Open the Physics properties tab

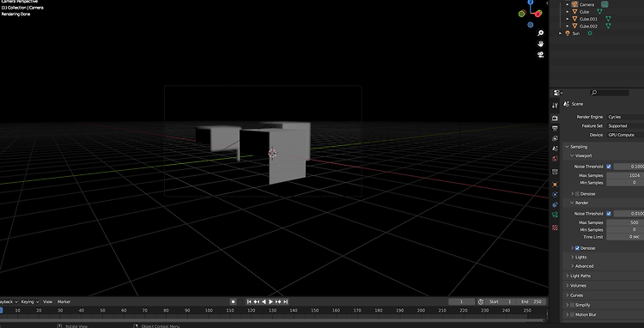pyautogui.click(x=555, y=195)
